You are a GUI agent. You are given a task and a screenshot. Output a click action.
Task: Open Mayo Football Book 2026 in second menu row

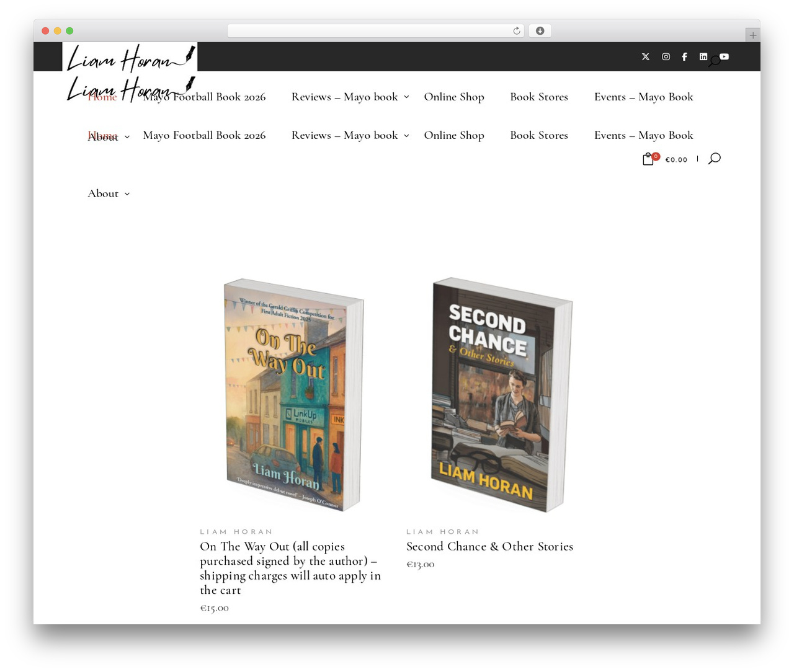pos(204,135)
